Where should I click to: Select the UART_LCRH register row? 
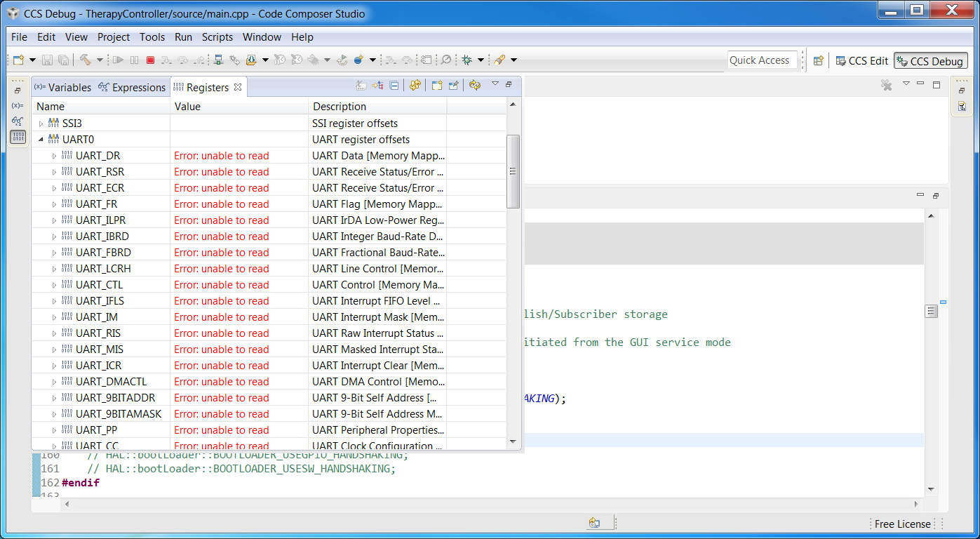[269, 269]
